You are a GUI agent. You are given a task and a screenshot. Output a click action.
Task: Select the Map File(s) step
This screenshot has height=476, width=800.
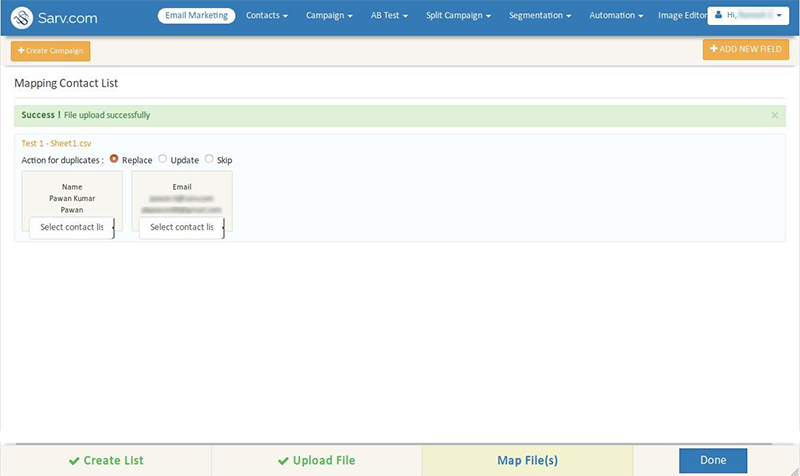[528, 461]
